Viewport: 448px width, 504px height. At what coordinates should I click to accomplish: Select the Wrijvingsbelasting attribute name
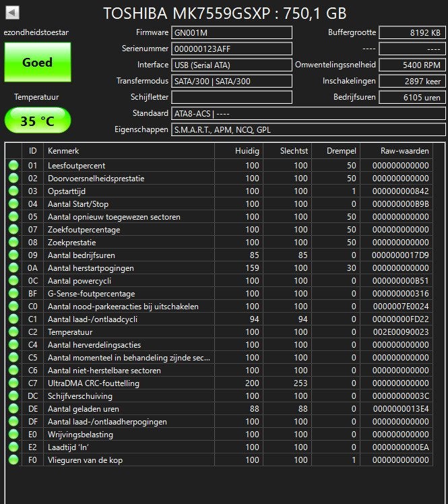click(80, 435)
